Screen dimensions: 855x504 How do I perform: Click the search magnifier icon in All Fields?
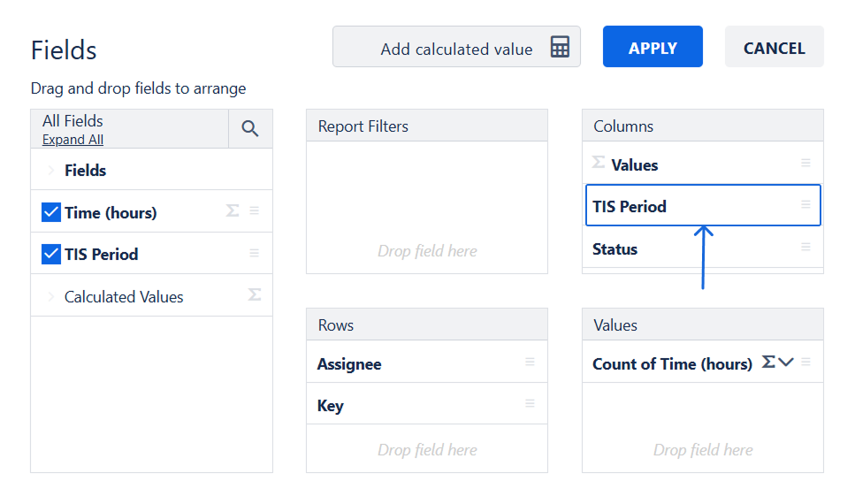click(250, 129)
